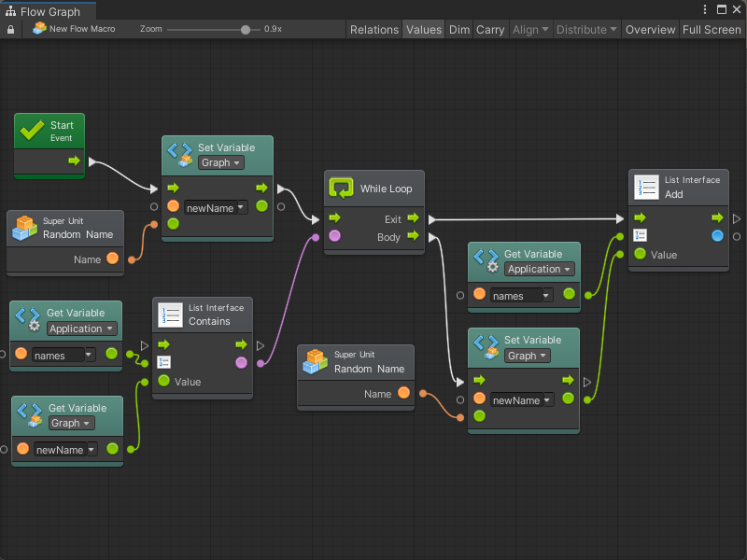Click the Overview button
Screen dimensions: 747x560
click(x=650, y=29)
